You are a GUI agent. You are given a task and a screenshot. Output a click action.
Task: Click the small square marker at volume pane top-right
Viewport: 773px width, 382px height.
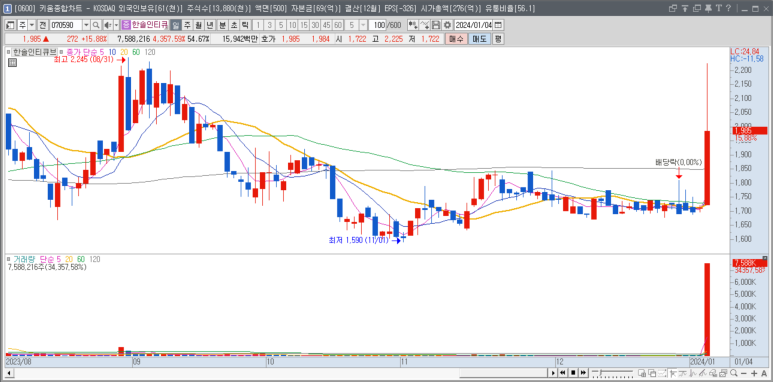pos(765,258)
